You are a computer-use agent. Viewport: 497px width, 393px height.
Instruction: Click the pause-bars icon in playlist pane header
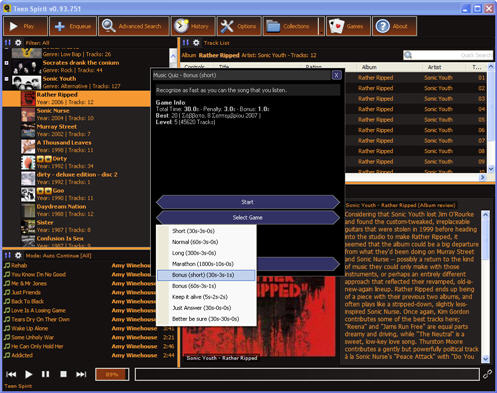pos(8,255)
